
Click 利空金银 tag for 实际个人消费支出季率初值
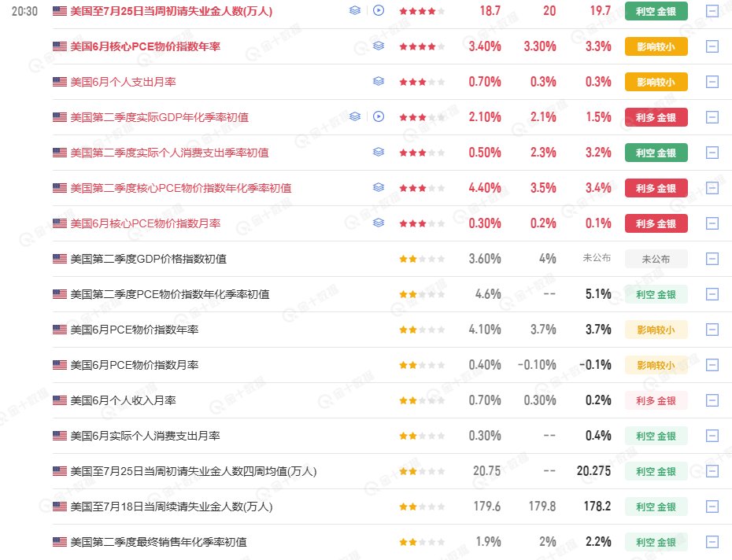tap(656, 153)
